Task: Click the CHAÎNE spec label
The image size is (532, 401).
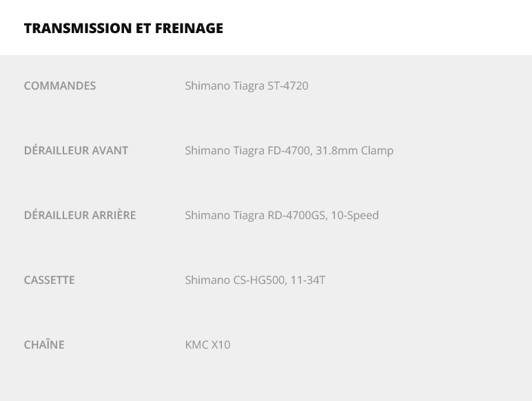Action: point(44,345)
